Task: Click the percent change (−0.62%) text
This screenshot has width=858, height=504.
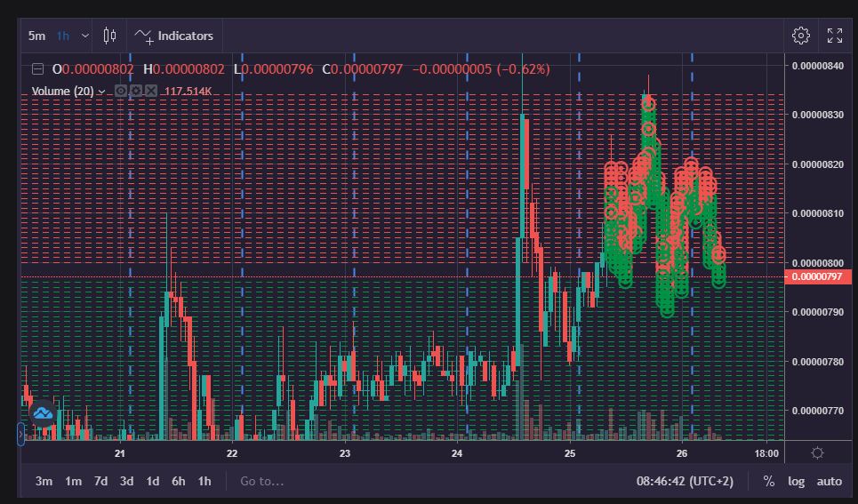Action: pyautogui.click(x=524, y=69)
